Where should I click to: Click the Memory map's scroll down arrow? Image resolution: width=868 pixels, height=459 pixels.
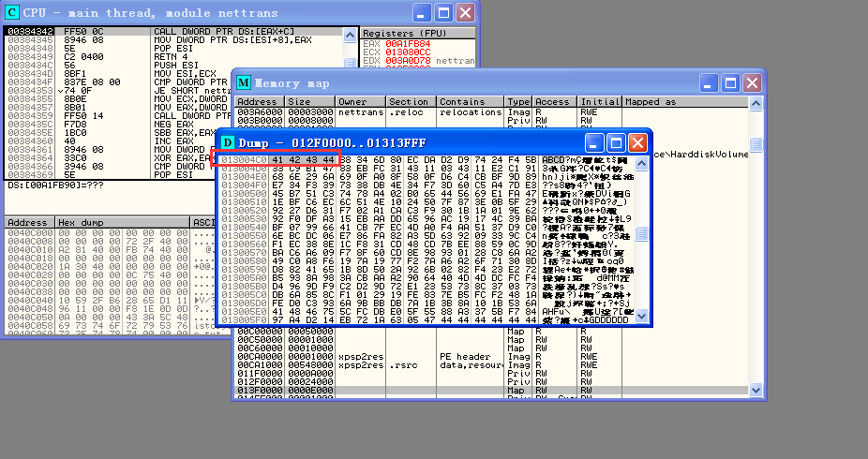(x=756, y=390)
